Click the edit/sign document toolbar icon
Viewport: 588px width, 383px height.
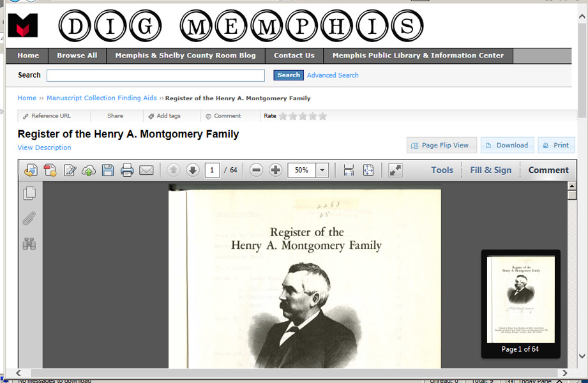[x=70, y=170]
